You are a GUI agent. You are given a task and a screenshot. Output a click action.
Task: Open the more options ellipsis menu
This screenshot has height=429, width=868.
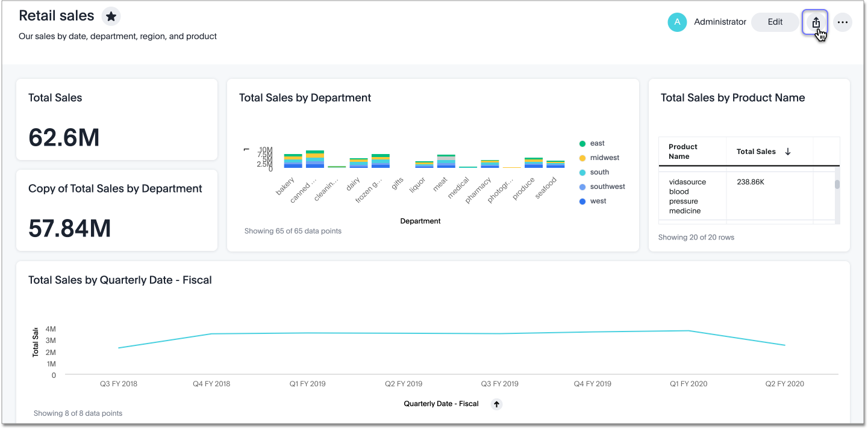pos(843,22)
